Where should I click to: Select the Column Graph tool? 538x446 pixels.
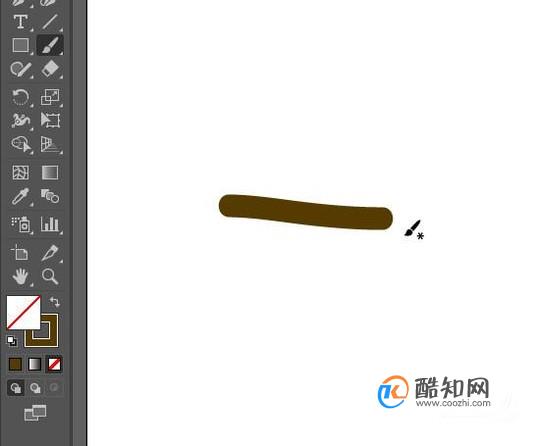50,224
